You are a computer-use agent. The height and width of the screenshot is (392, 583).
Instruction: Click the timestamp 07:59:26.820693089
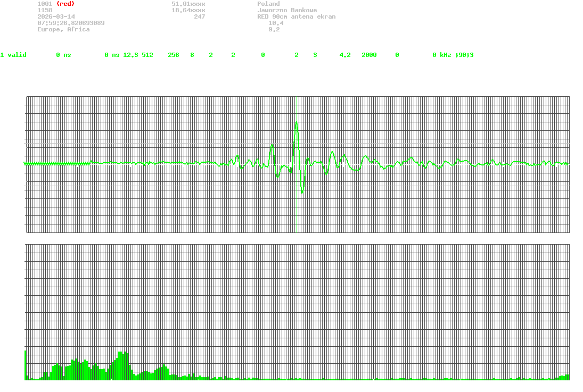pos(71,23)
